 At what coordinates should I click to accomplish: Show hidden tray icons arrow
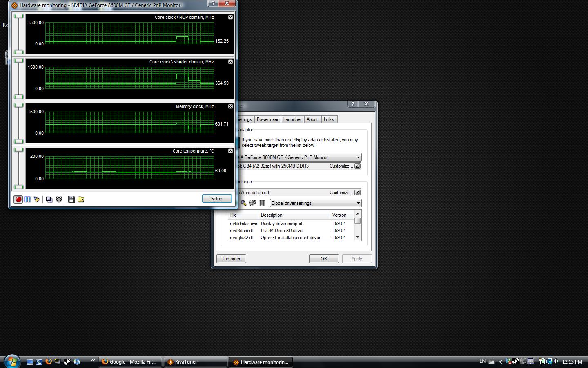(x=501, y=361)
